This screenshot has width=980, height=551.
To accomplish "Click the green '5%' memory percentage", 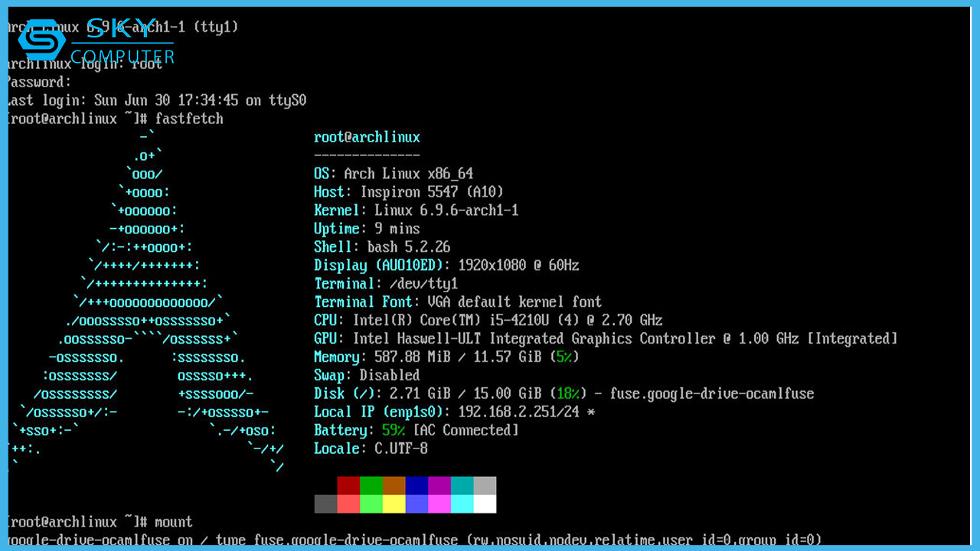I will tap(564, 357).
